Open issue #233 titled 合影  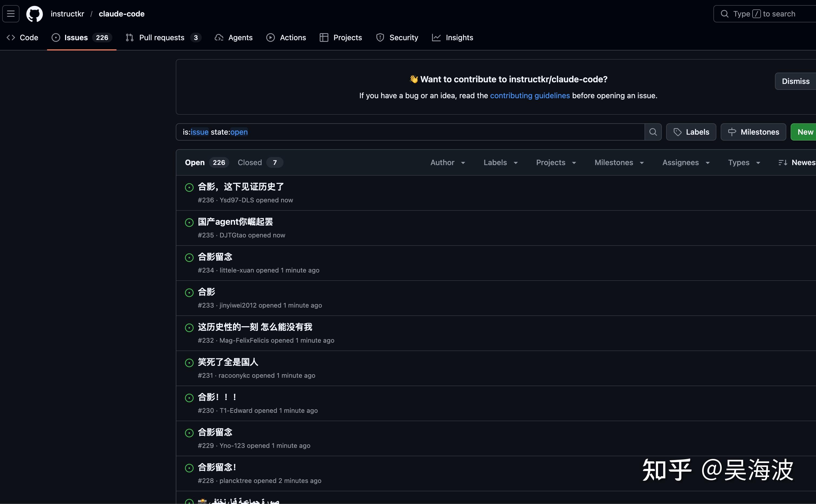coord(207,292)
